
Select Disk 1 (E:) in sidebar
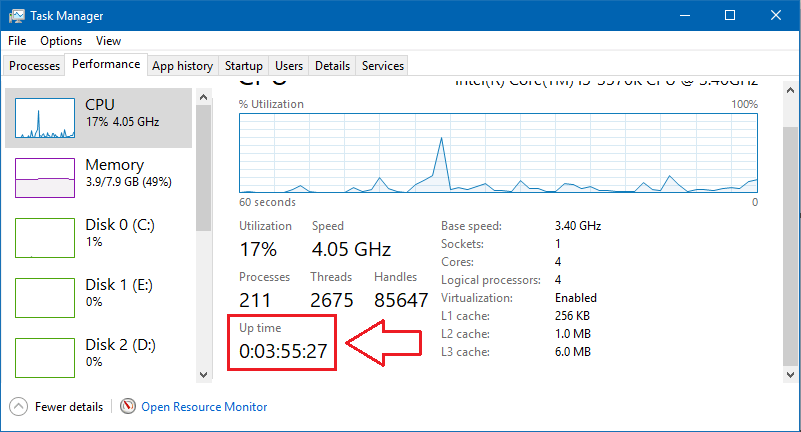pos(99,297)
